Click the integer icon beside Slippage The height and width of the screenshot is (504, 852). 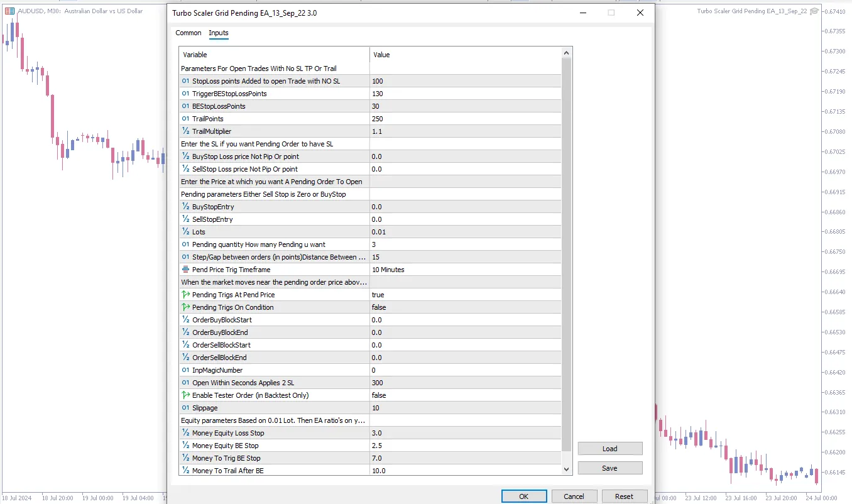click(x=185, y=408)
